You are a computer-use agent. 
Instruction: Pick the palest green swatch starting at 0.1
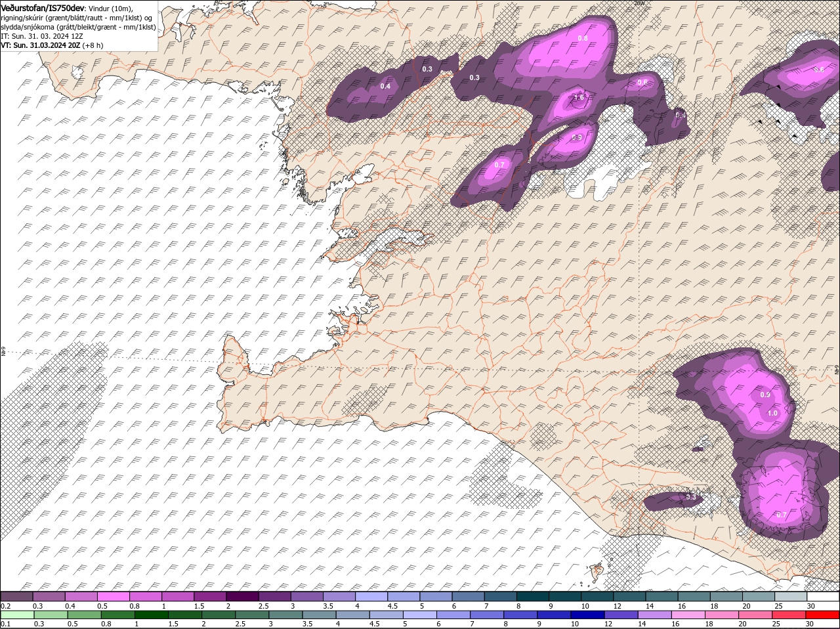pyautogui.click(x=16, y=615)
